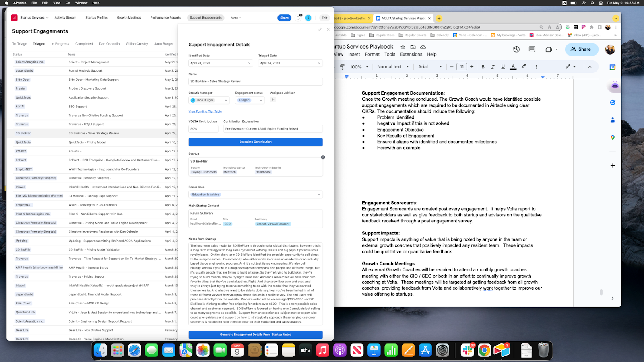Add an Assigned Advisor with the plus button
The width and height of the screenshot is (644, 362).
click(273, 99)
